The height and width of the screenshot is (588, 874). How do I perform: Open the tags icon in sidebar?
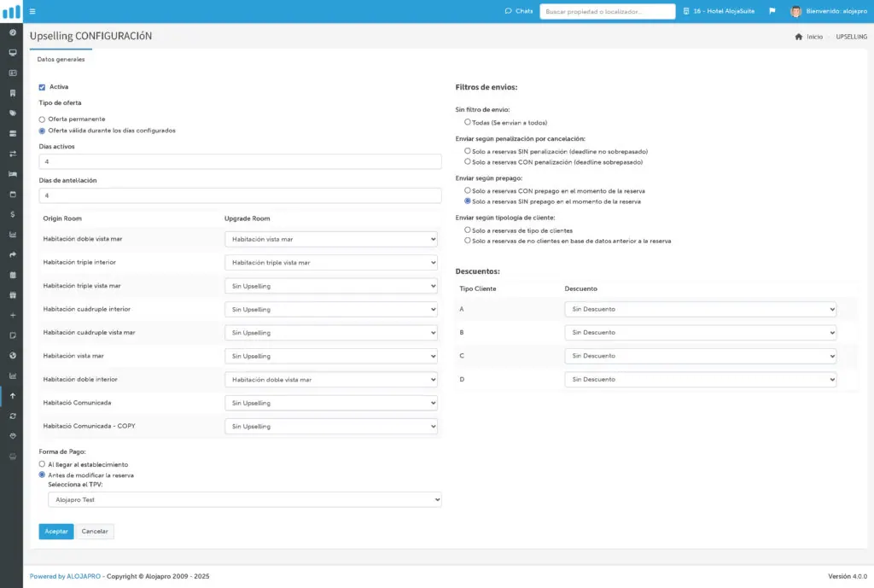[x=12, y=114]
